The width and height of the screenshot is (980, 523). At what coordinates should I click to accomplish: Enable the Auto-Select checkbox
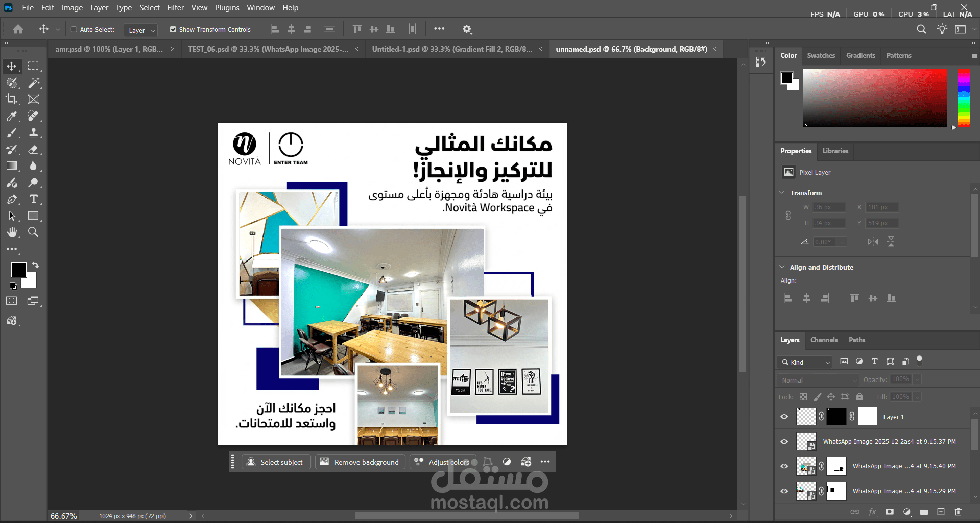(x=73, y=29)
